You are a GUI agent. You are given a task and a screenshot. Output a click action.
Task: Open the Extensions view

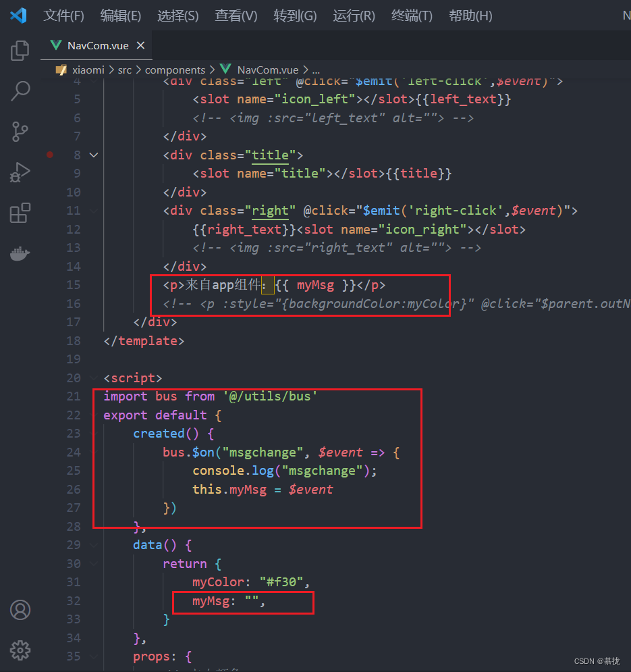click(x=20, y=213)
